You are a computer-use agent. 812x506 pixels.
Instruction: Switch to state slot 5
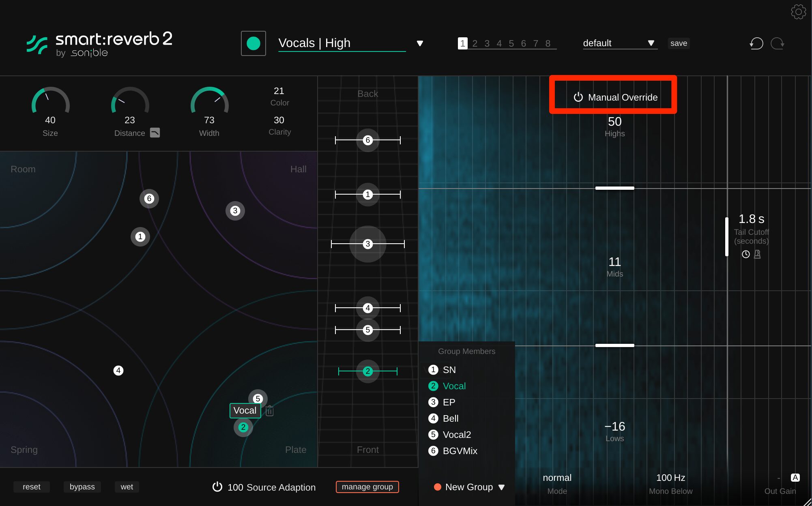point(511,43)
